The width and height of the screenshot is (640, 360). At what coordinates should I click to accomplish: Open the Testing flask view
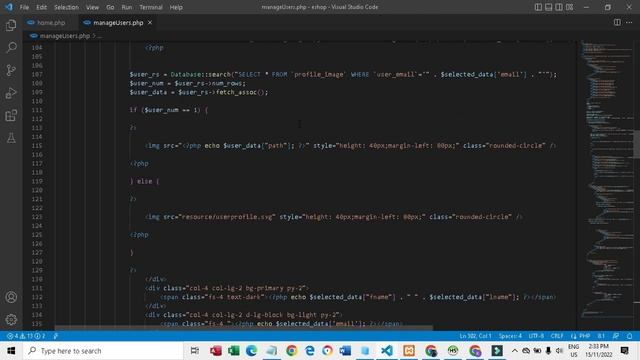[11, 138]
